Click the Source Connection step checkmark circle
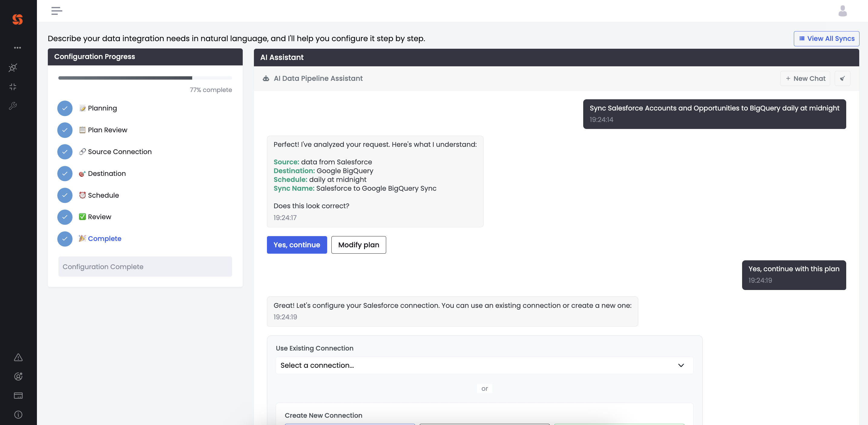Viewport: 868px width, 425px height. pyautogui.click(x=65, y=152)
